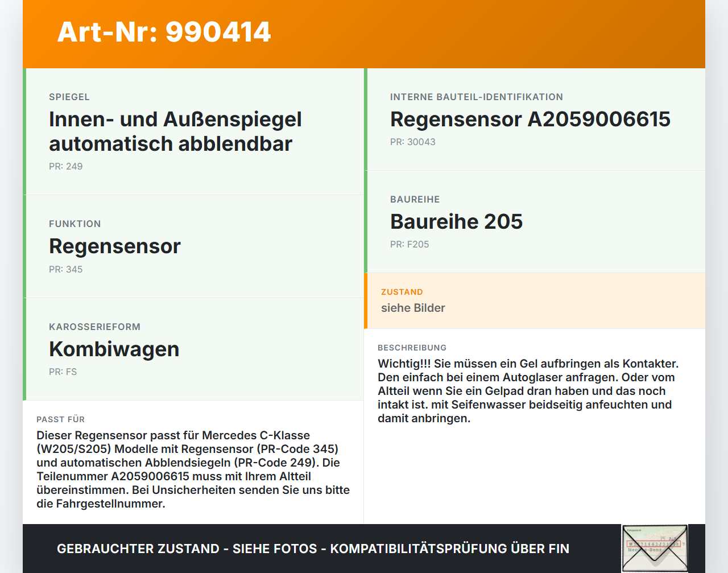Click the 'SPIEGEL' section label
This screenshot has width=728, height=573.
[69, 97]
